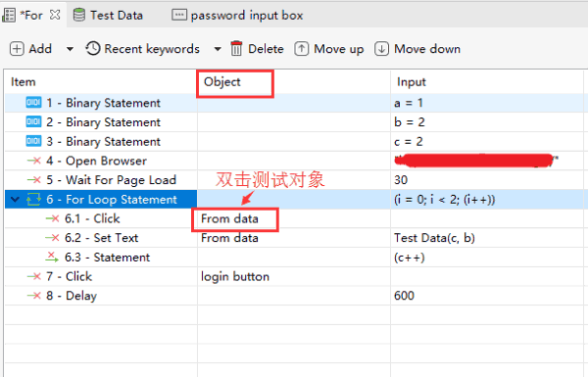The height and width of the screenshot is (377, 588).
Task: Click the step 7 Click icon
Action: click(x=33, y=276)
